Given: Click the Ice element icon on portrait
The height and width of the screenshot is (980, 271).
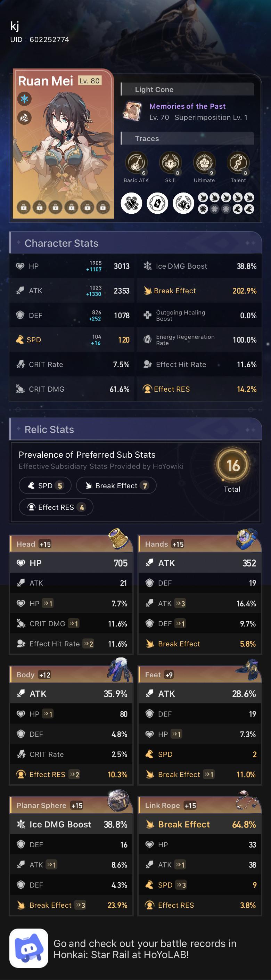Looking at the screenshot, I should 24,99.
